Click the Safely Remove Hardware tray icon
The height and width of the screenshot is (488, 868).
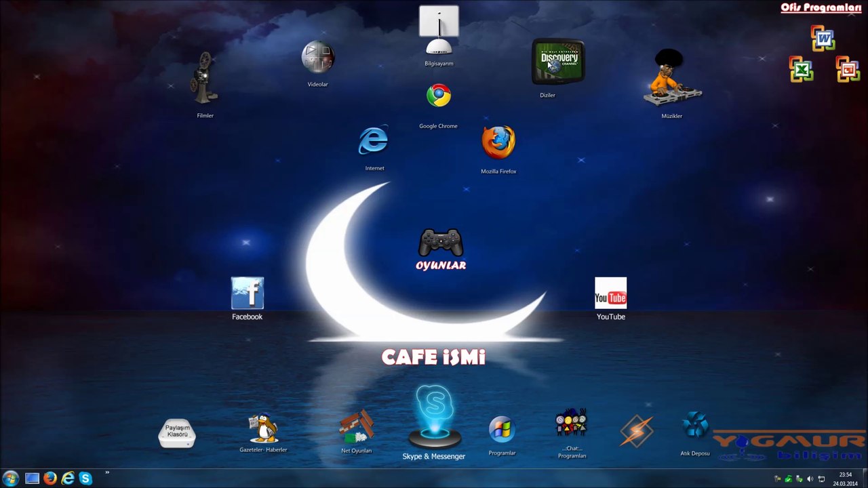(799, 479)
